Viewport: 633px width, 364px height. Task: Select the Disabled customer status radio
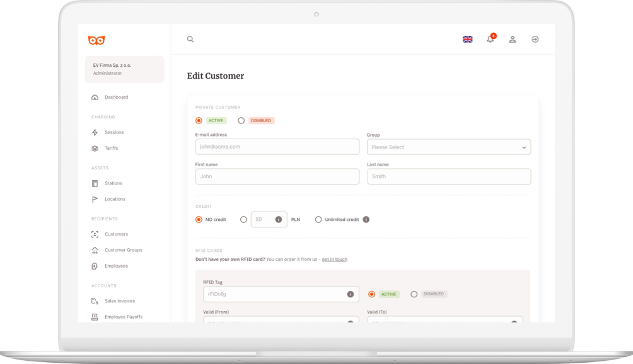pos(241,120)
